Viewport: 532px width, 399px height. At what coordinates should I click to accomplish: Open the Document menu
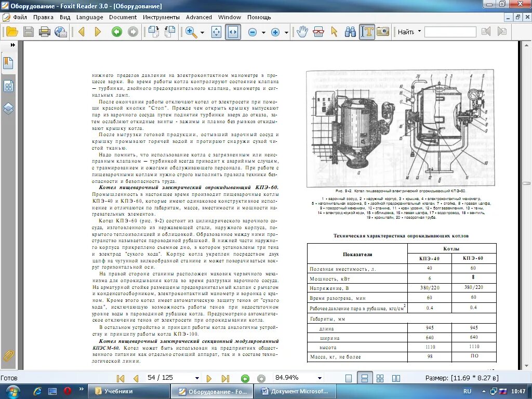(x=123, y=17)
